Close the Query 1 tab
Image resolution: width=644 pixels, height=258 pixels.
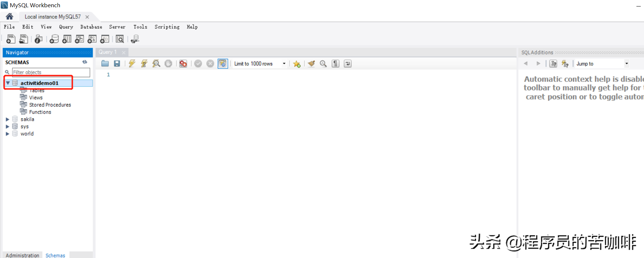124,53
